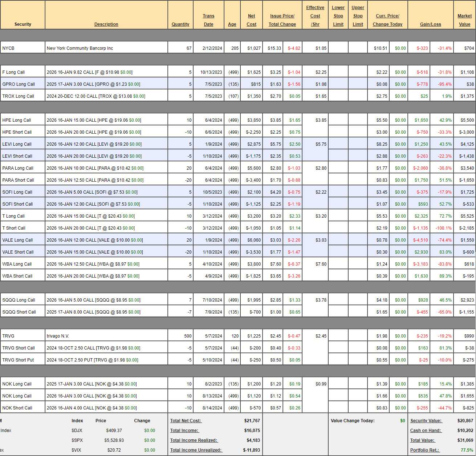This screenshot has width=476, height=456.
Task: Click the Upper Stop Limit cell for TRVG
Action: pyautogui.click(x=358, y=336)
